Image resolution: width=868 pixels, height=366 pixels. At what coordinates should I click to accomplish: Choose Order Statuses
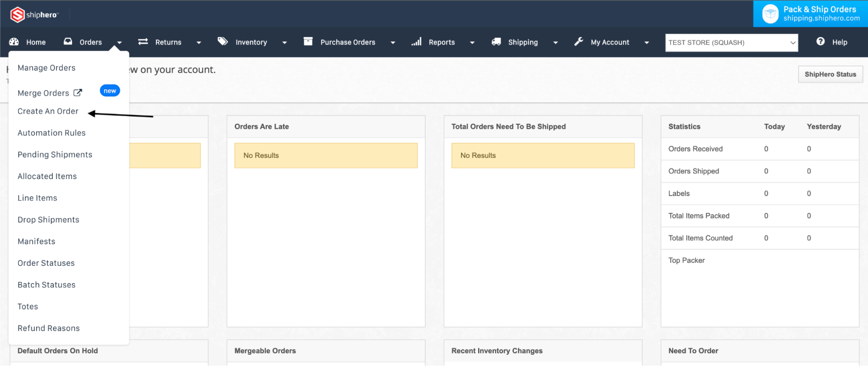(x=46, y=263)
